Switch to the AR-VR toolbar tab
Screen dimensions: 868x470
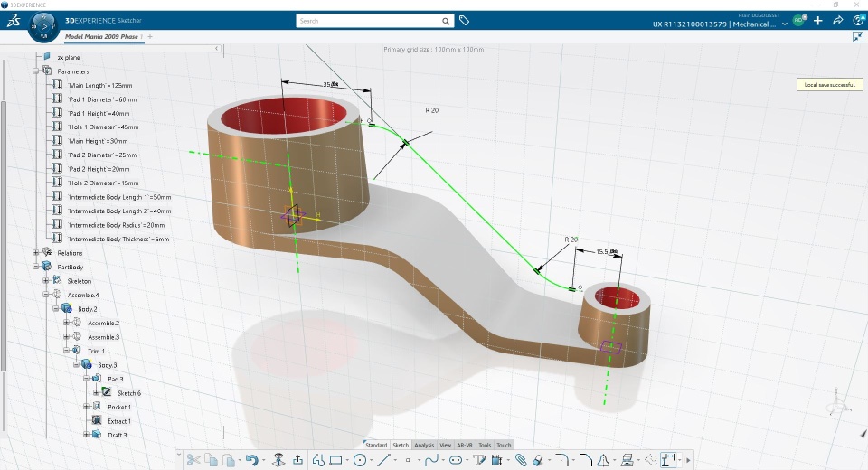pos(465,445)
